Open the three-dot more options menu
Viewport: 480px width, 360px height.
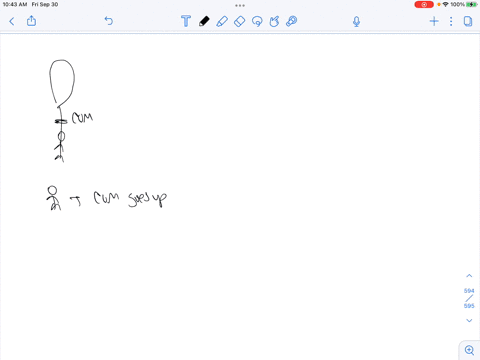(451, 21)
